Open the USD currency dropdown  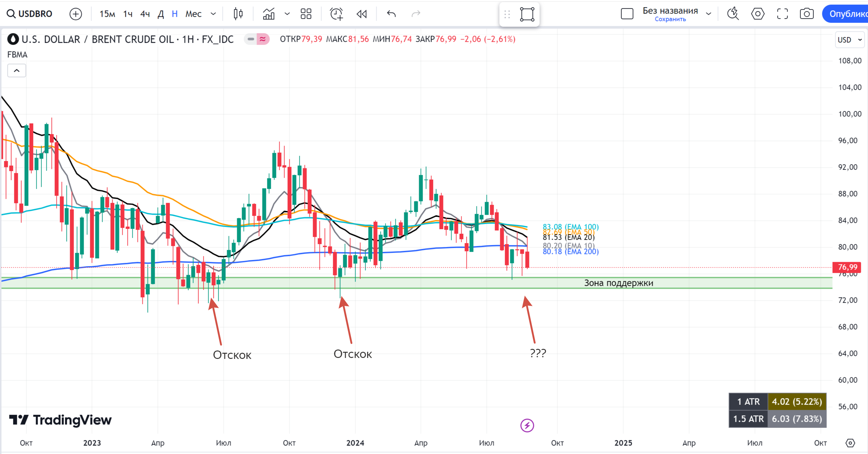(x=850, y=40)
